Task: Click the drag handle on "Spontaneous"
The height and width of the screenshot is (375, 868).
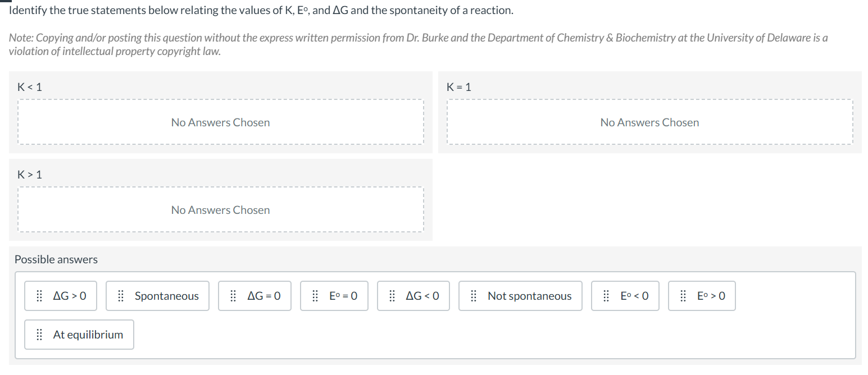Action: coord(120,296)
